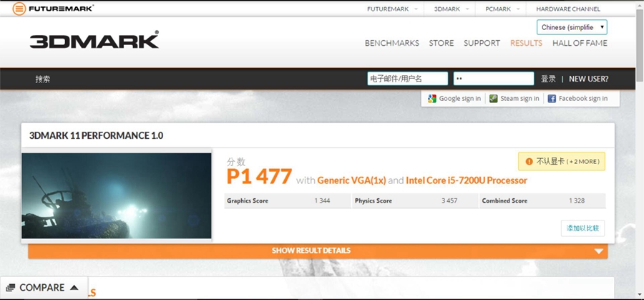644x300 pixels.
Task: Open the HALL OF FAME page
Action: pyautogui.click(x=580, y=43)
